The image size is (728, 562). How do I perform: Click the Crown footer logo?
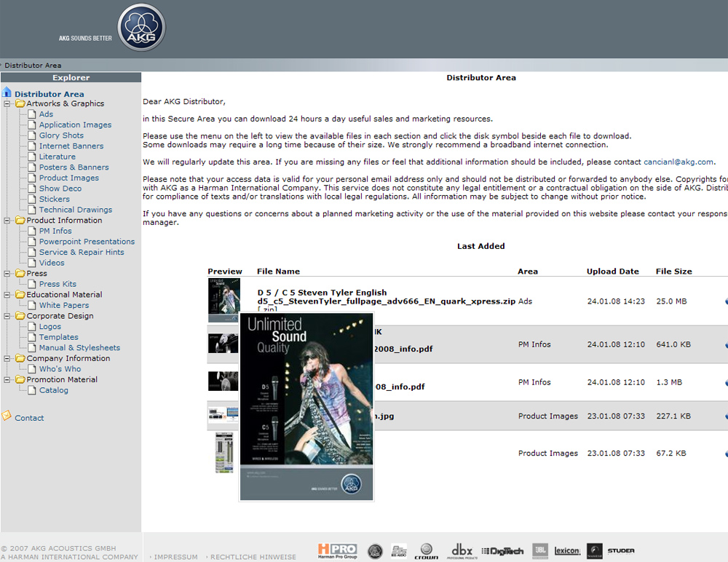point(426,551)
